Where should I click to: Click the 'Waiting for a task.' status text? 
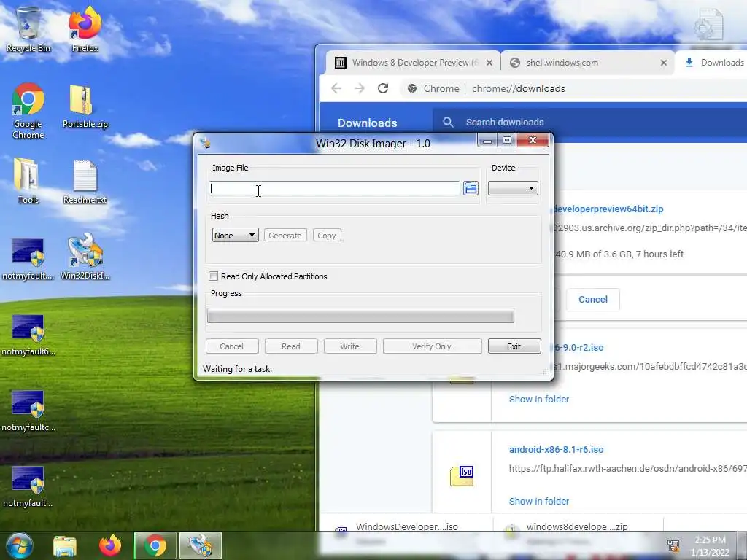(x=237, y=368)
